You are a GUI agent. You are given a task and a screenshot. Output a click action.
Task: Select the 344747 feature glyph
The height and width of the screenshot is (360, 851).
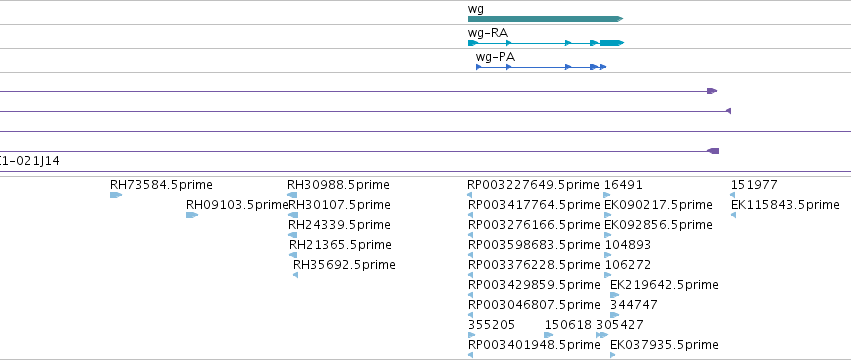tap(614, 315)
